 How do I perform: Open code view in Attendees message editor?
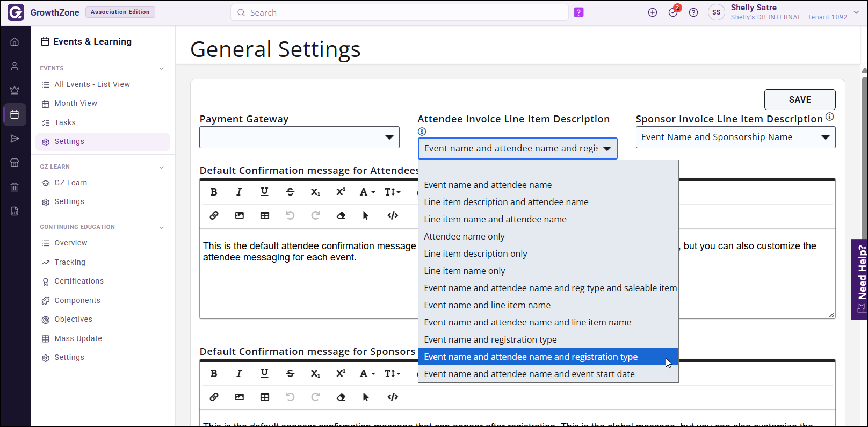point(393,215)
